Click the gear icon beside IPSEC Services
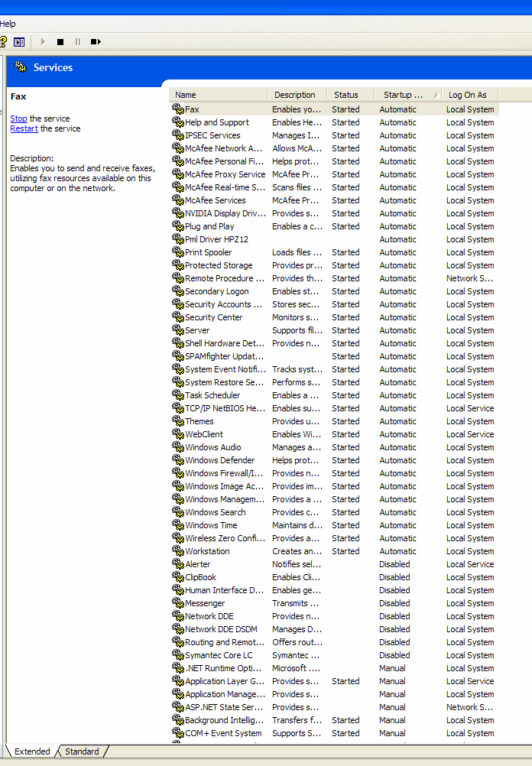532x766 pixels. pos(178,135)
